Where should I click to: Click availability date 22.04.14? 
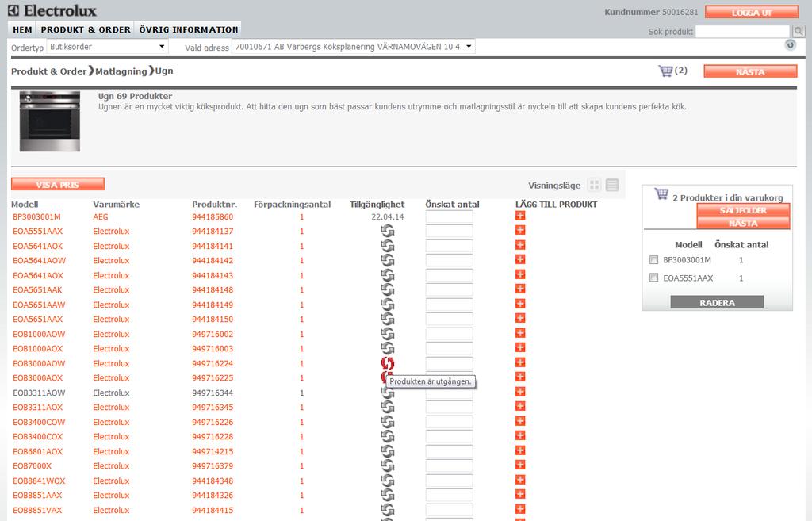387,217
